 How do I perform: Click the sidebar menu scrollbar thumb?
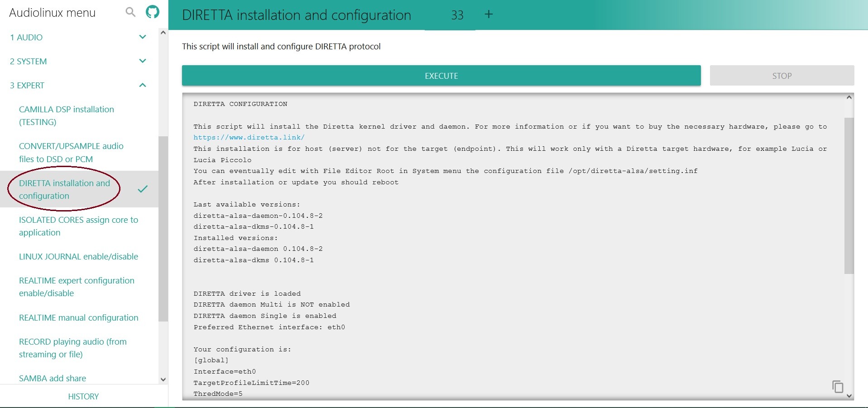[x=163, y=229]
